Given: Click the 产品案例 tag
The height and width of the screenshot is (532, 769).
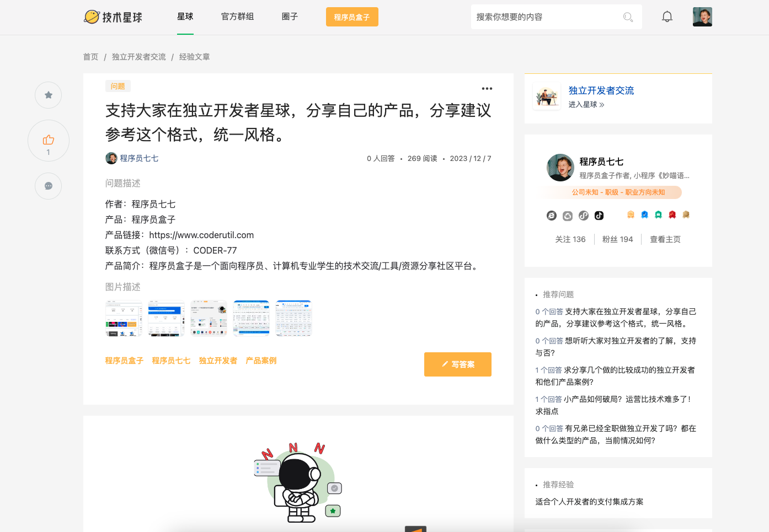Looking at the screenshot, I should tap(261, 361).
